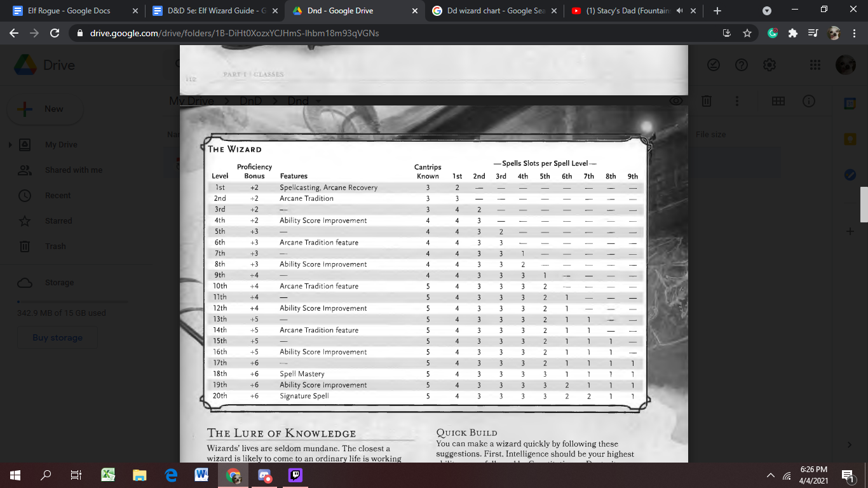Click the Buy storage button

click(58, 337)
